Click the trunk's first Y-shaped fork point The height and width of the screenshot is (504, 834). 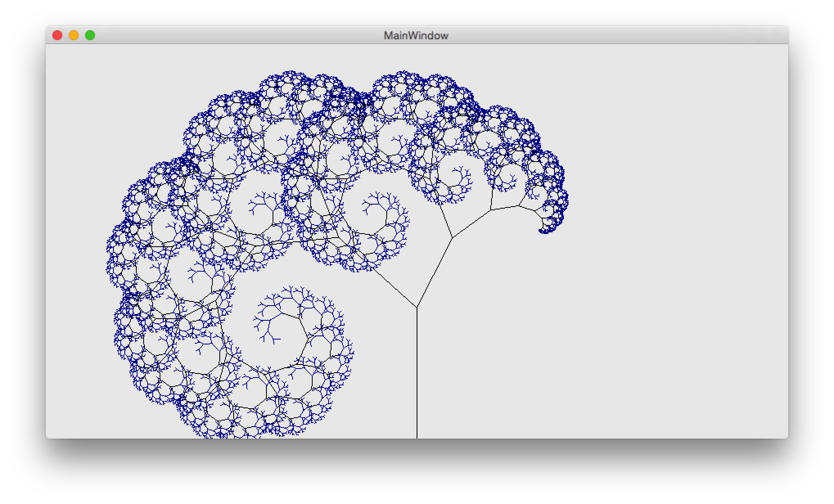pos(417,307)
